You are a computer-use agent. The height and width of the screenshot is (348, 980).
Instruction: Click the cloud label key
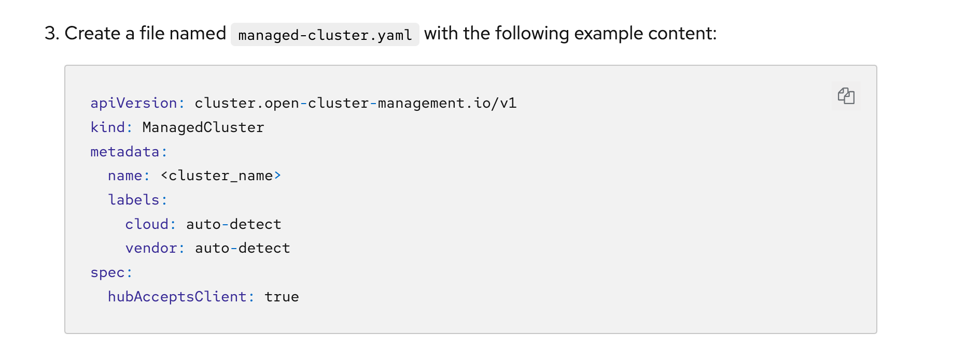147,224
